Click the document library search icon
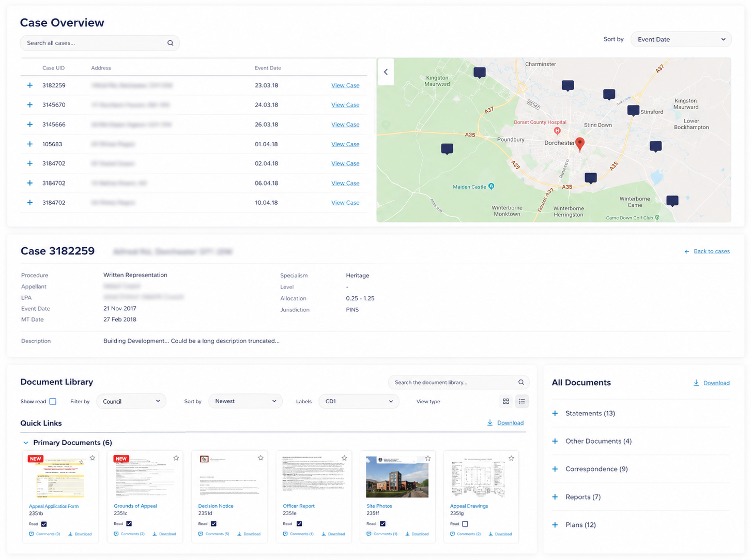 521,382
